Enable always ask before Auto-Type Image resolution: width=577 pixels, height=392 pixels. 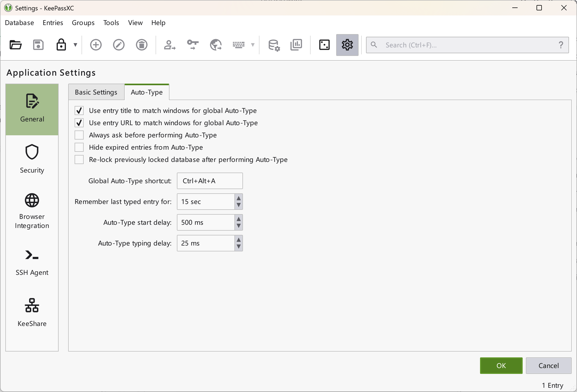pos(79,135)
